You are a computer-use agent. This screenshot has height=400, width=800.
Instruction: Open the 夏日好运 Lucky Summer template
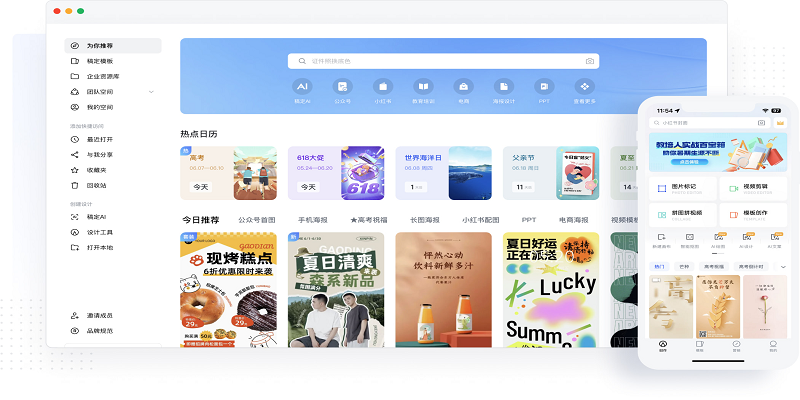551,290
